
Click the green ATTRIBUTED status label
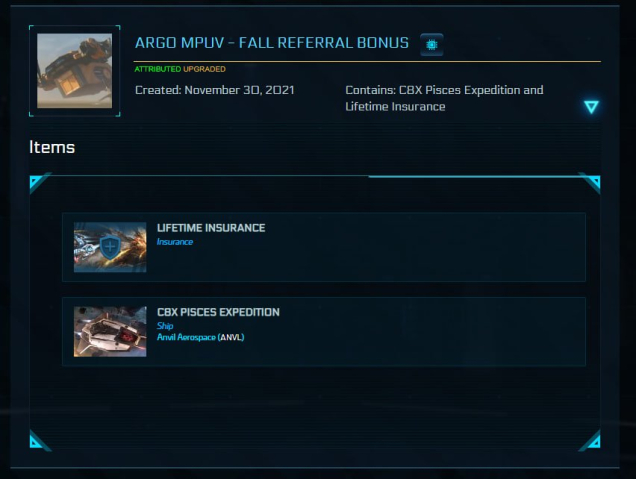(159, 69)
